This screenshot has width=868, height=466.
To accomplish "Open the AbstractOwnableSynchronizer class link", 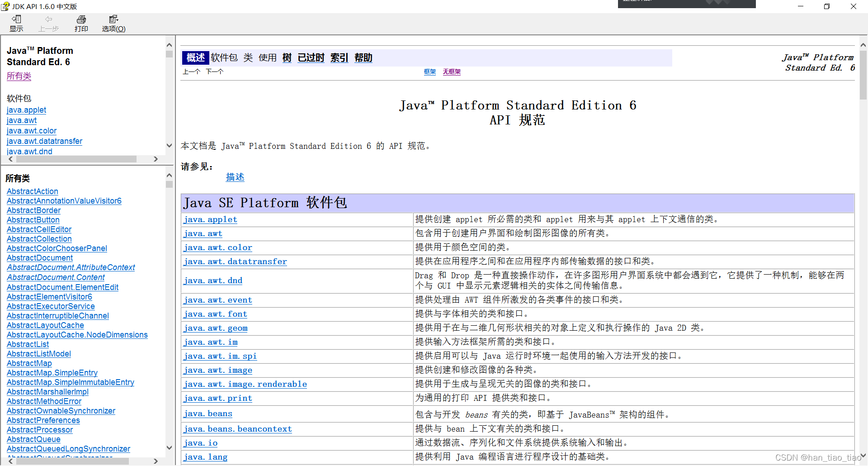I will tap(61, 411).
